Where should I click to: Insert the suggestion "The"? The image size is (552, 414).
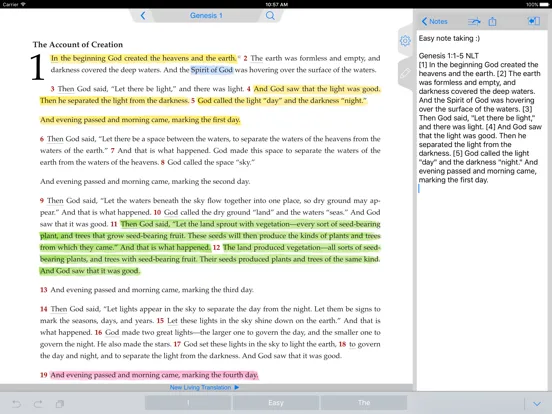coord(364,403)
